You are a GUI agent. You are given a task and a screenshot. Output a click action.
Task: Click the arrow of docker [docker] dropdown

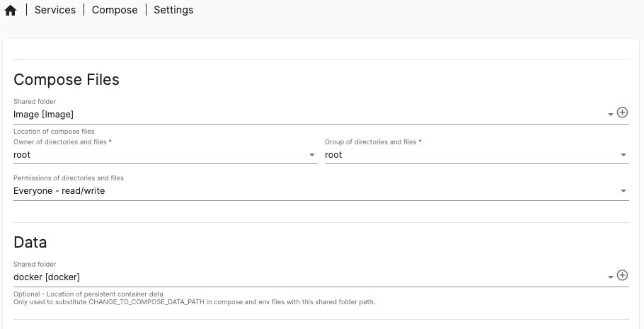click(611, 277)
